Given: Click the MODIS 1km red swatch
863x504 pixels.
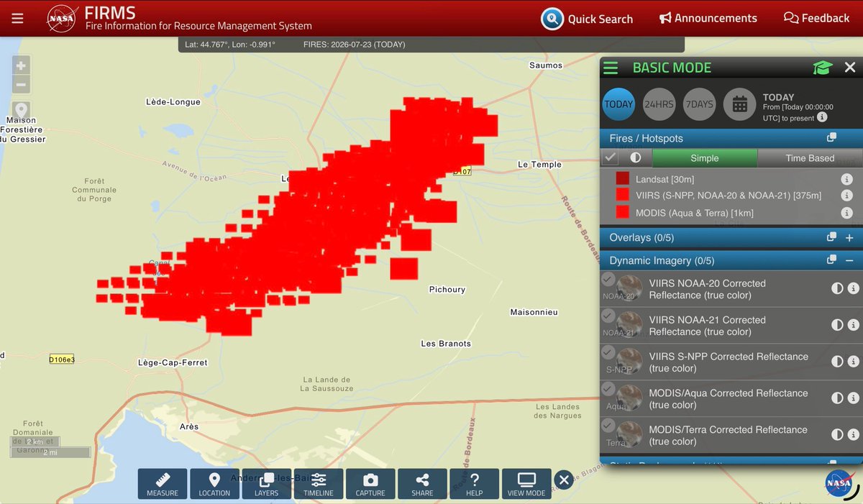Looking at the screenshot, I should [623, 212].
